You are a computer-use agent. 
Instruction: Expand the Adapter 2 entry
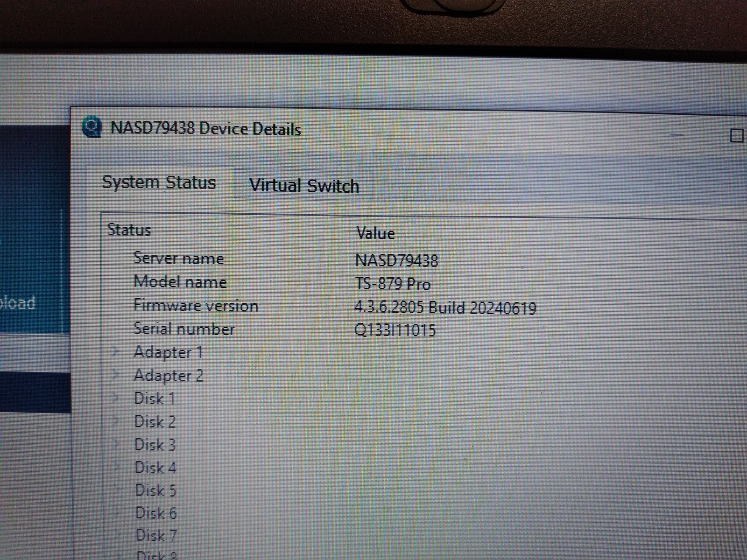[115, 375]
